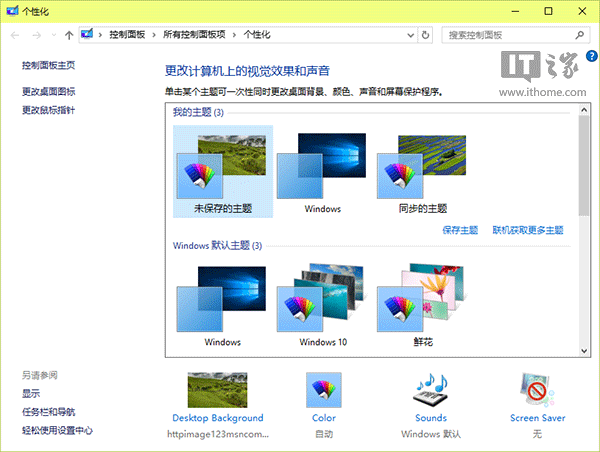Click the Back navigation arrow
600x452 pixels.
[x=15, y=36]
